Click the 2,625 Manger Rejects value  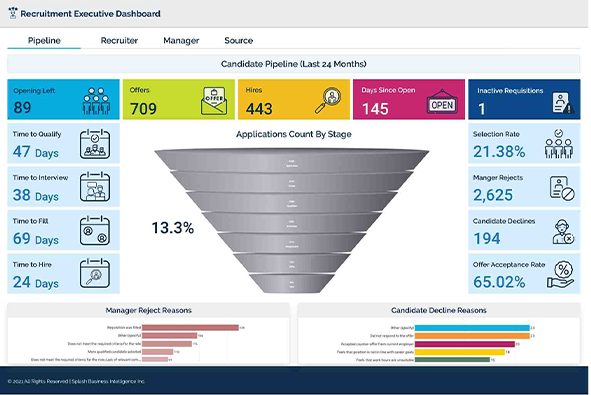pyautogui.click(x=493, y=195)
